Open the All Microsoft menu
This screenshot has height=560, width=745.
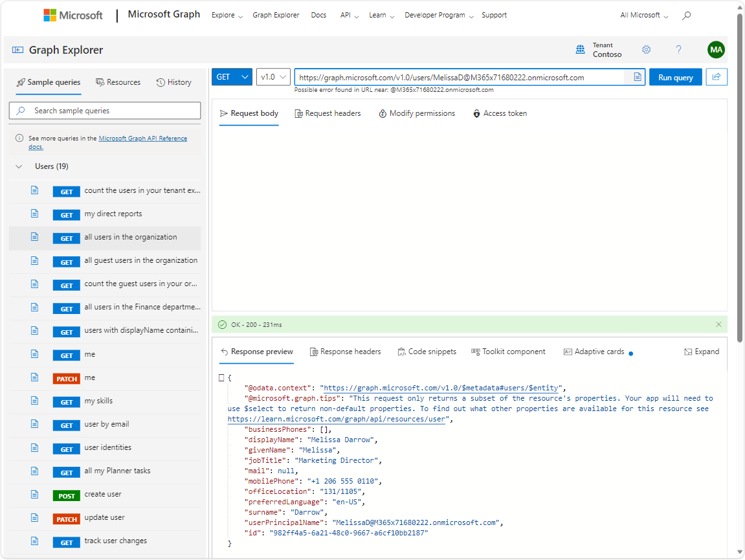[x=644, y=15]
